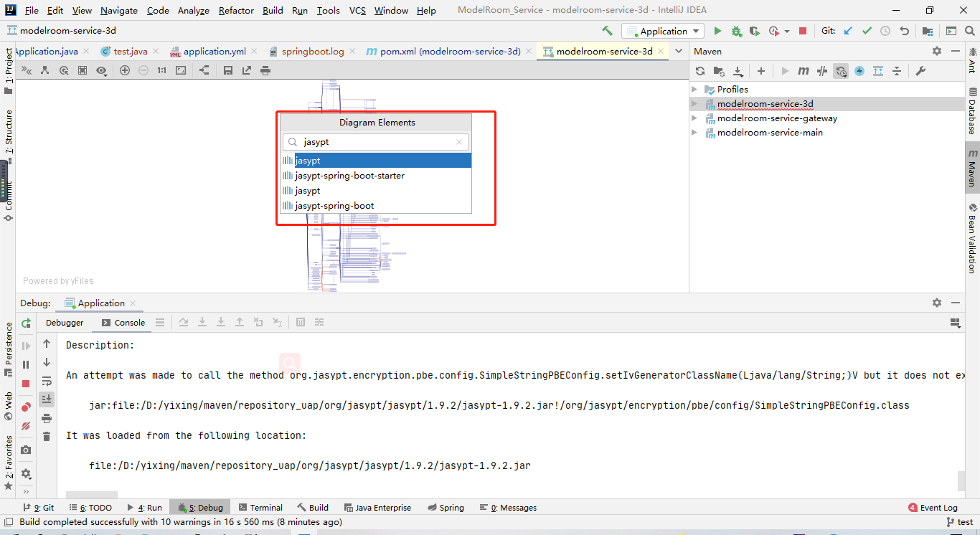Expand Profiles node in Maven tree

click(x=694, y=90)
